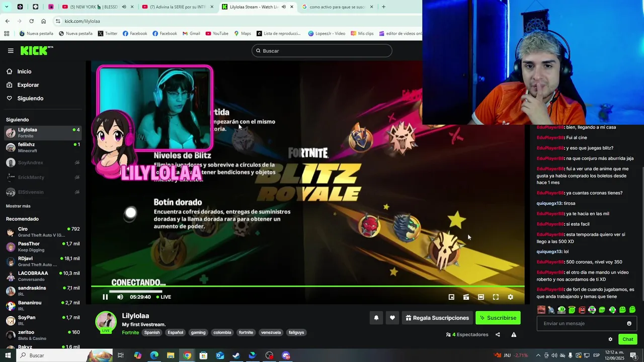Open Chrome apps grid in bookmarks bar
Viewport: 644px width, 362px height.
[x=7, y=34]
